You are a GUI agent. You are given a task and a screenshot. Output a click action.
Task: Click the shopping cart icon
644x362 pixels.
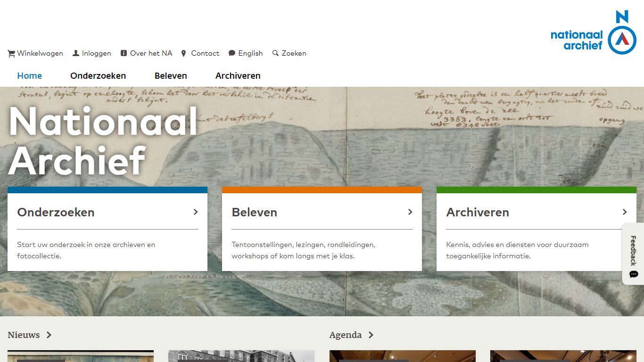[x=11, y=54]
